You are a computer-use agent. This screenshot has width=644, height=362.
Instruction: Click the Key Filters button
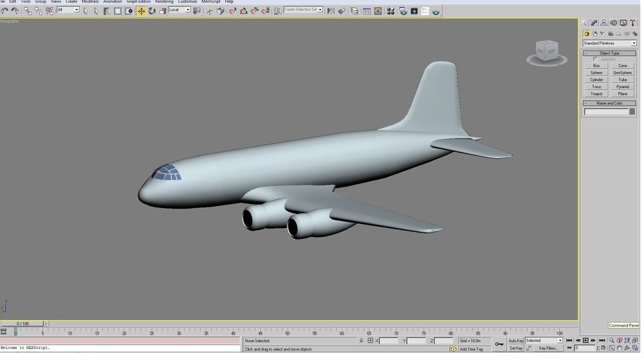click(x=548, y=348)
